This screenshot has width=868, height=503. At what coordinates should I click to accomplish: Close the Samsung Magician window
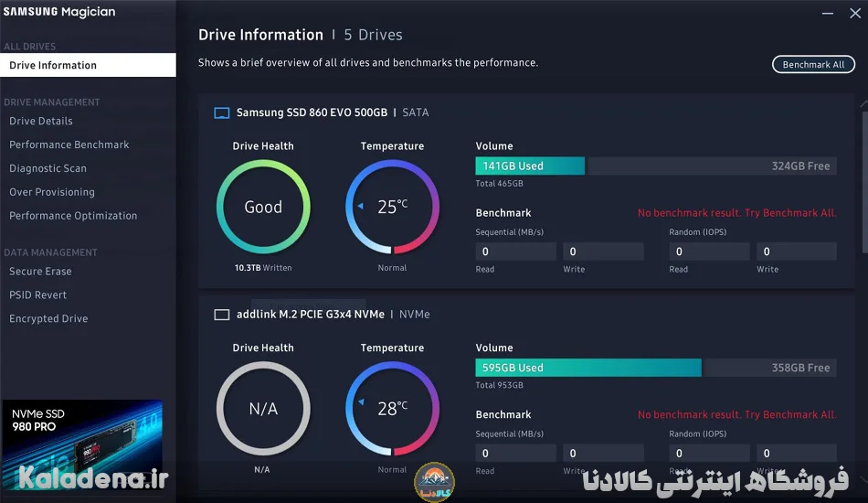click(x=855, y=14)
